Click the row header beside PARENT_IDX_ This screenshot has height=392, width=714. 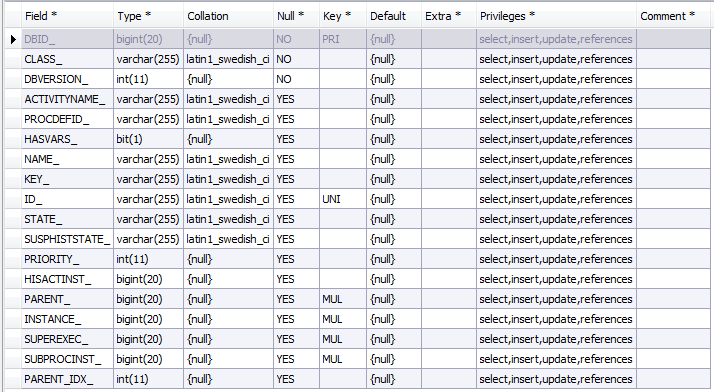[x=13, y=379]
